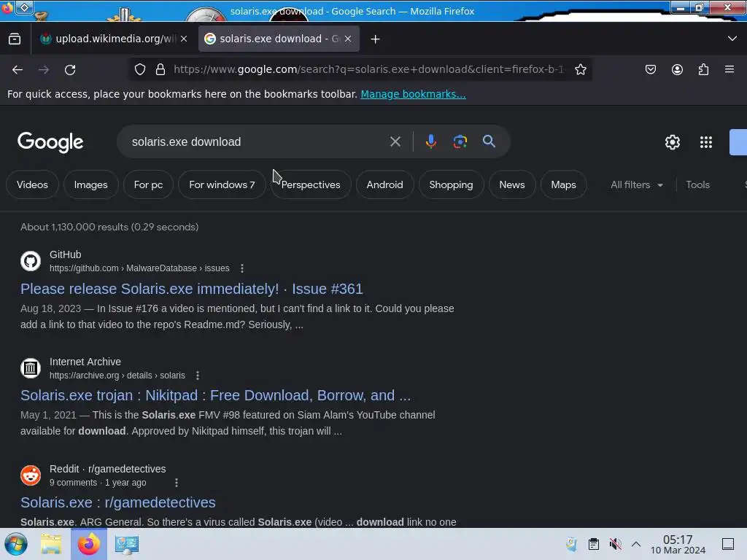Switch to News results
Viewport: 747px width, 560px height.
[x=512, y=184]
